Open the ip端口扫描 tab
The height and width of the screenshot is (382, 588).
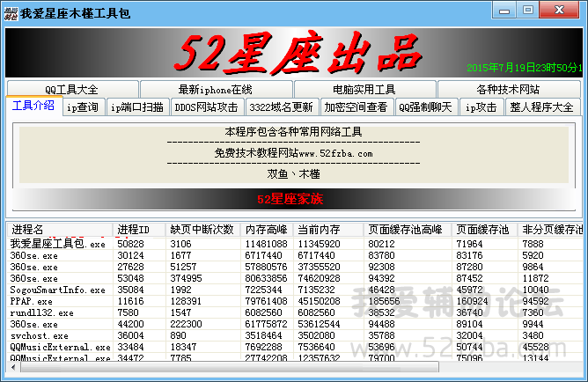tap(137, 107)
